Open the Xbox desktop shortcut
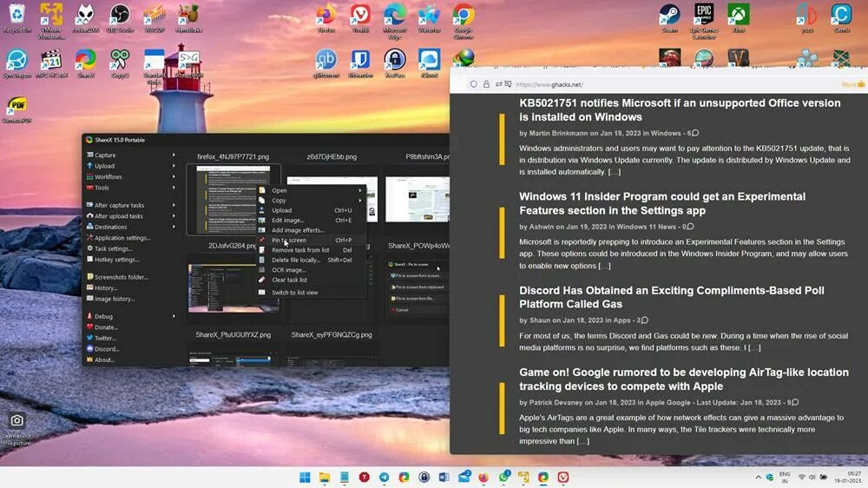Screen dimensions: 868x488 tap(739, 18)
